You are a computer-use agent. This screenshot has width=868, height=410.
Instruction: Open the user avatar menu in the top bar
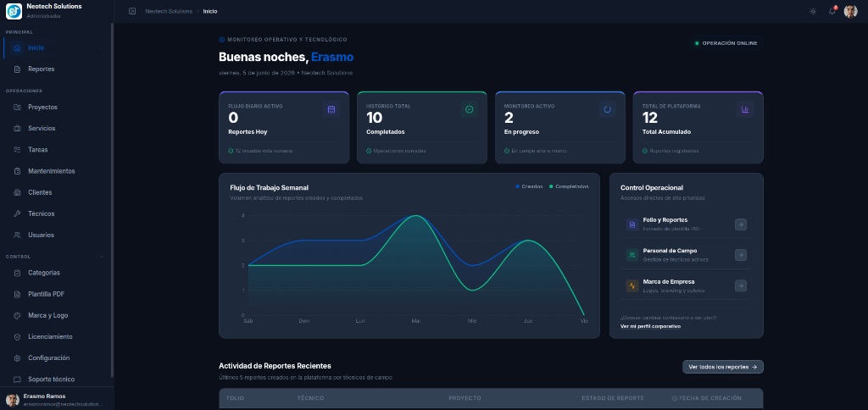pos(850,11)
